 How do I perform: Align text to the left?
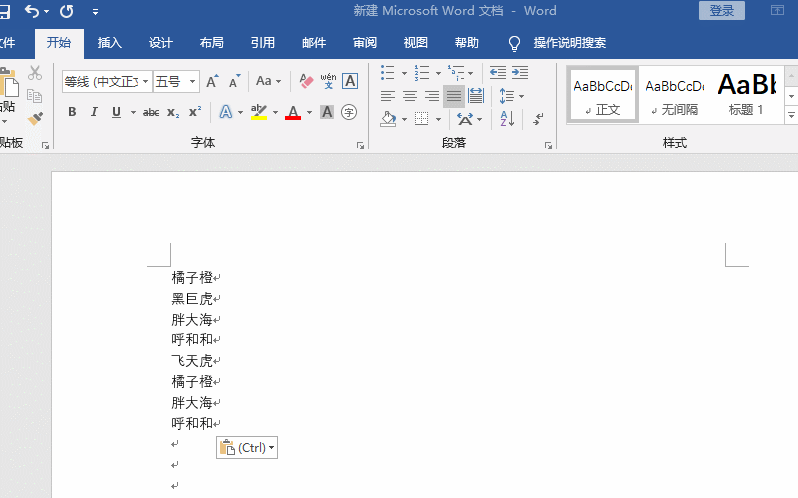click(388, 96)
